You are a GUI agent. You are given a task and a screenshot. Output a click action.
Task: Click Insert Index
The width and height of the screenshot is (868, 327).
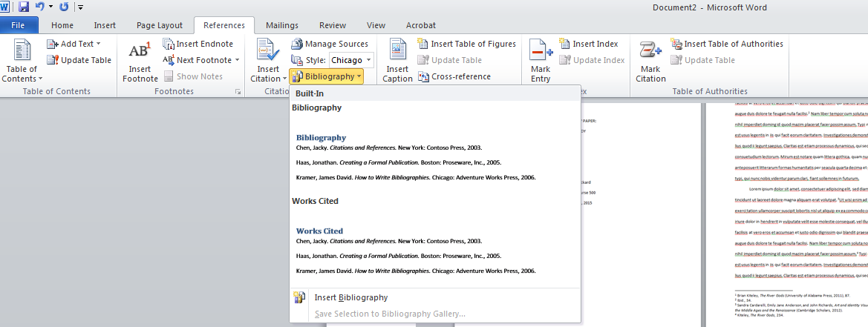(589, 44)
